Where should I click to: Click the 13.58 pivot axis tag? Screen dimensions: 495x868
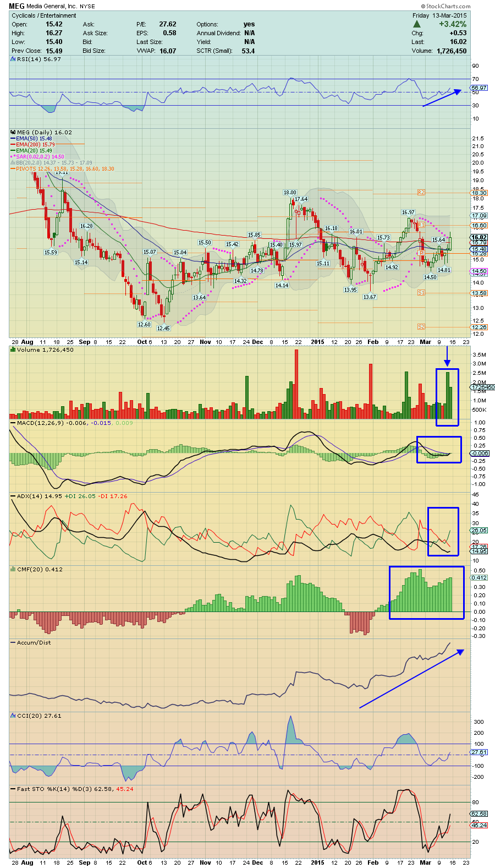tap(479, 293)
